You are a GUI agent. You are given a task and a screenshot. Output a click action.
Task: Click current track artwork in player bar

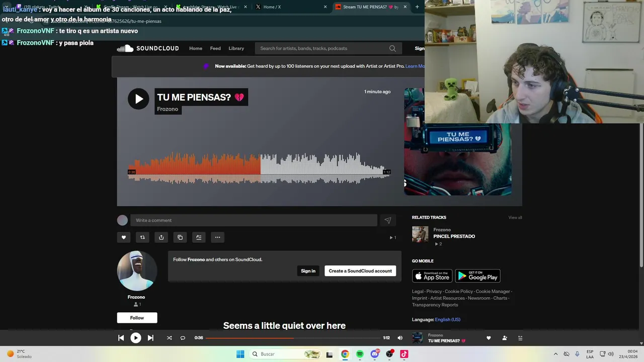[418, 338]
